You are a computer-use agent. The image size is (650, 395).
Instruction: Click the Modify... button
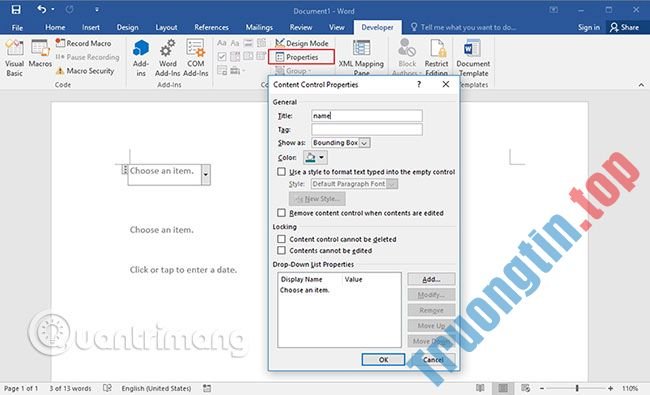[431, 295]
